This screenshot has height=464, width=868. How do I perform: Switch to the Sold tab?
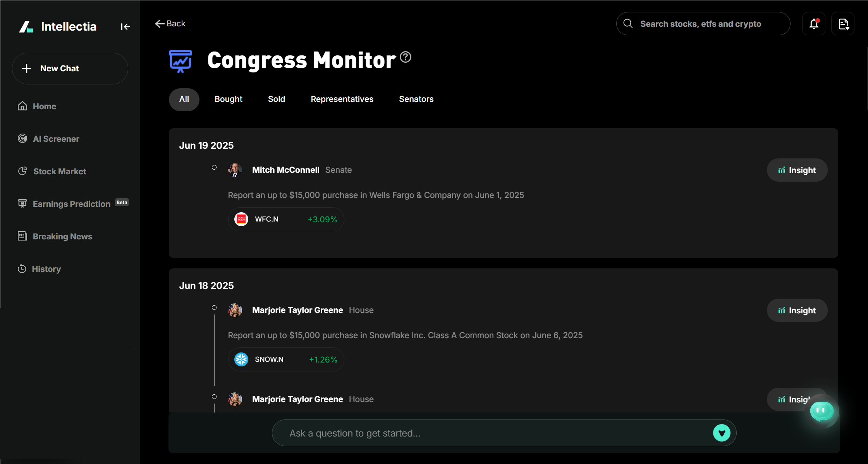[276, 99]
